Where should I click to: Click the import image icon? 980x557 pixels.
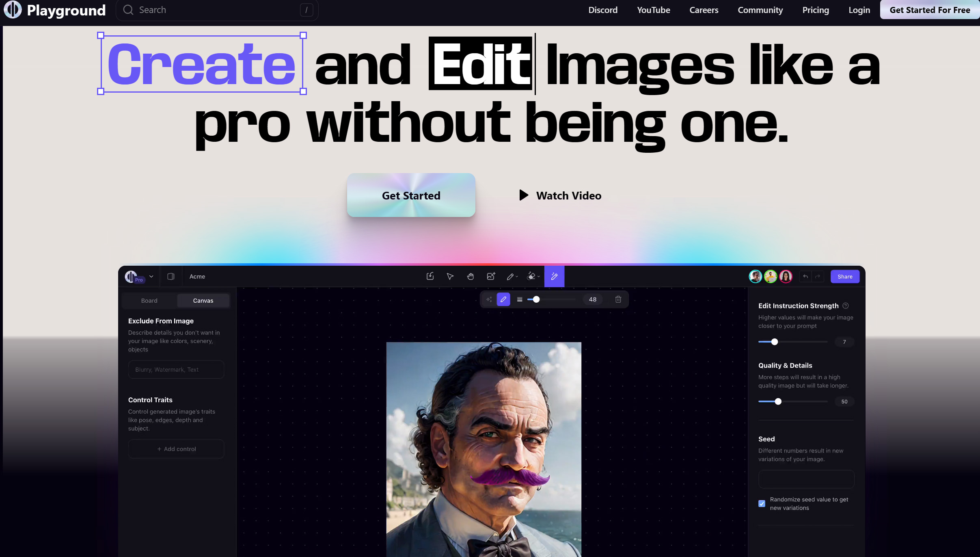[430, 277]
